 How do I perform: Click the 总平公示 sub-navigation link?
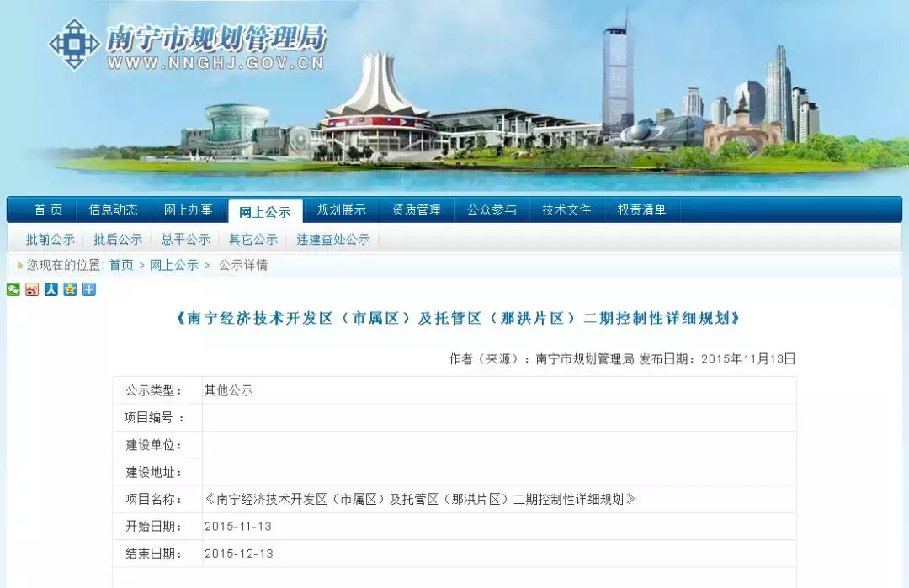pyautogui.click(x=185, y=240)
